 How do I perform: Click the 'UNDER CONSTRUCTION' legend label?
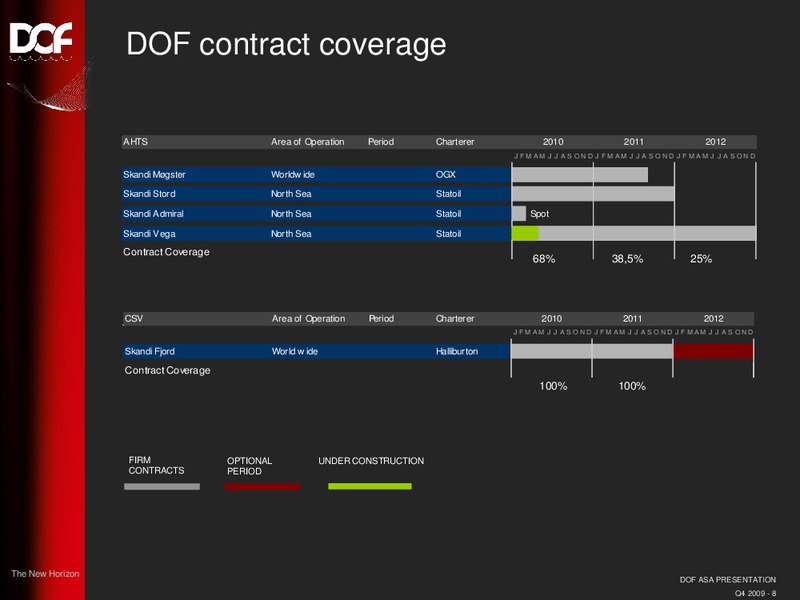(371, 461)
